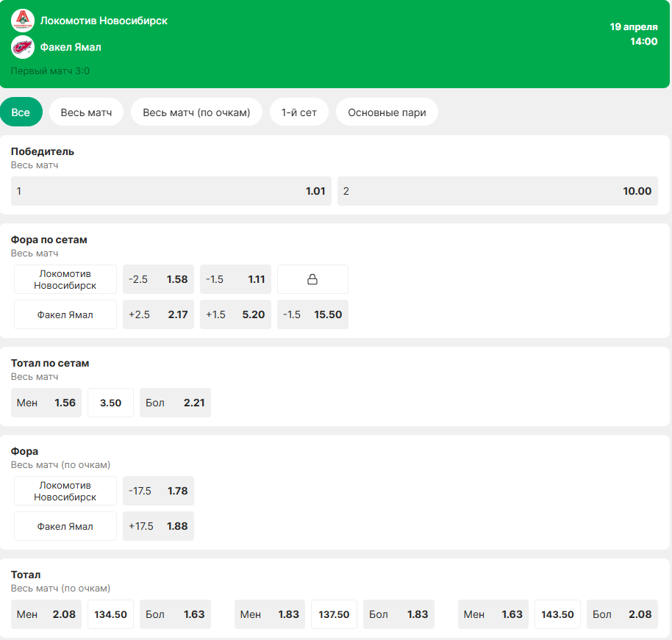
Task: Select the 'Все' filter tab
Action: (21, 112)
